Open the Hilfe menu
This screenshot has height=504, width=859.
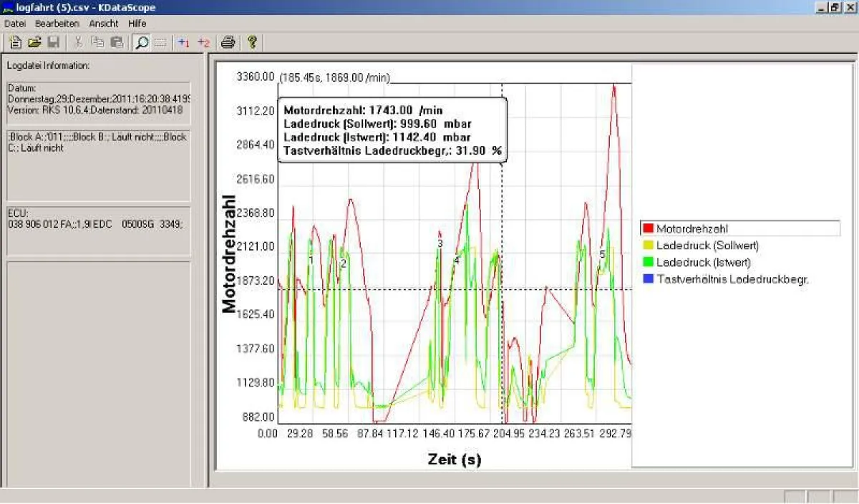point(137,23)
